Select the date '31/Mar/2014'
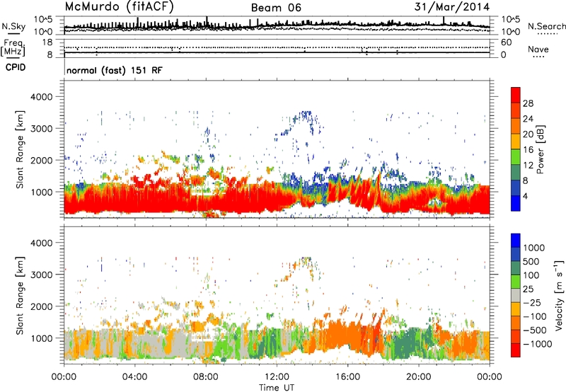566x392 pixels. coord(452,6)
